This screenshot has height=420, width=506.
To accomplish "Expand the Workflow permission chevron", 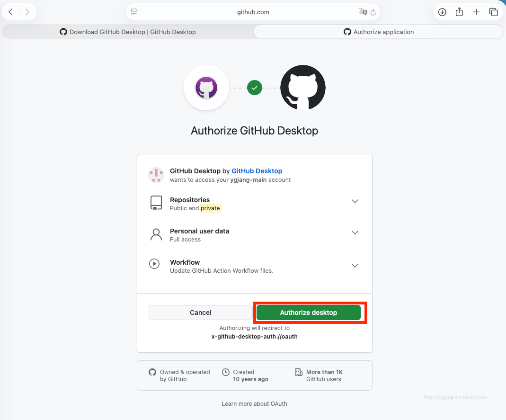I will (x=355, y=265).
